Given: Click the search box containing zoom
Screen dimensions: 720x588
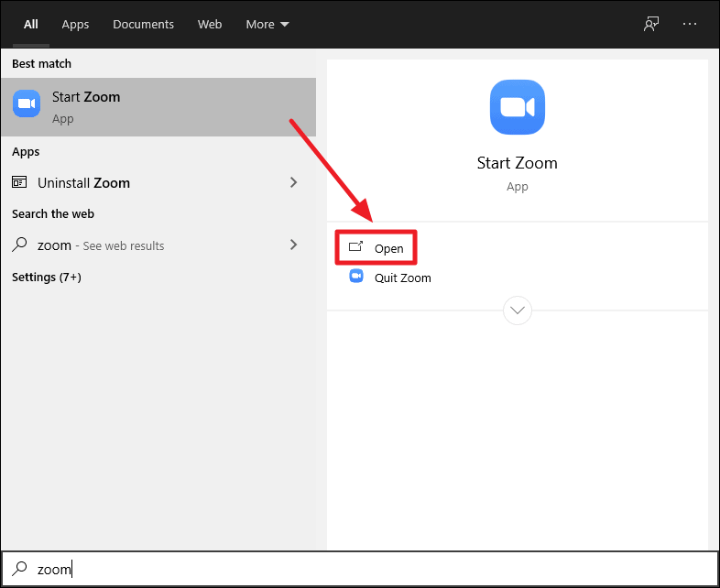Looking at the screenshot, I should tap(360, 569).
